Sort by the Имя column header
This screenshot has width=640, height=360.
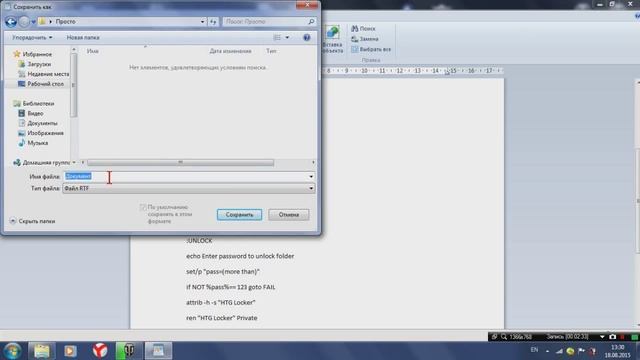[x=93, y=51]
